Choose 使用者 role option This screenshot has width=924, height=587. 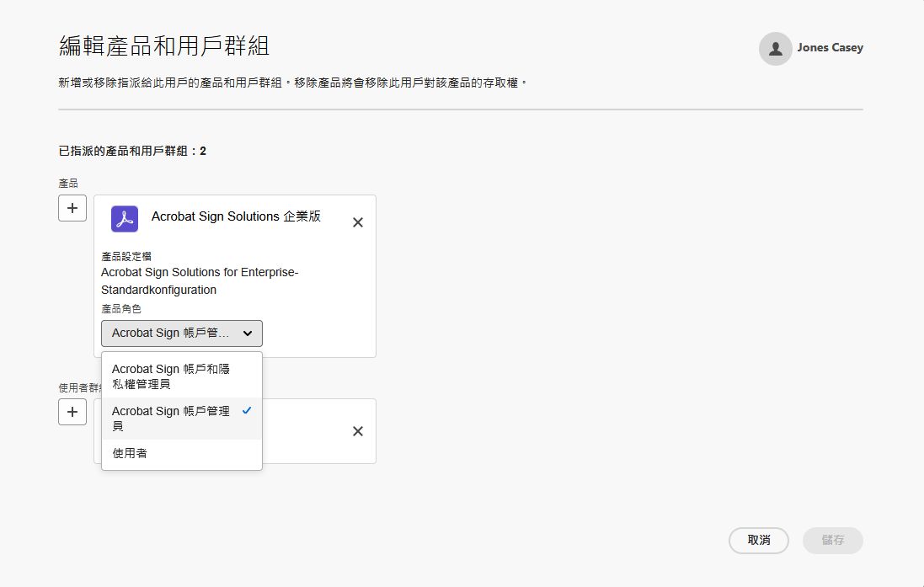(181, 453)
